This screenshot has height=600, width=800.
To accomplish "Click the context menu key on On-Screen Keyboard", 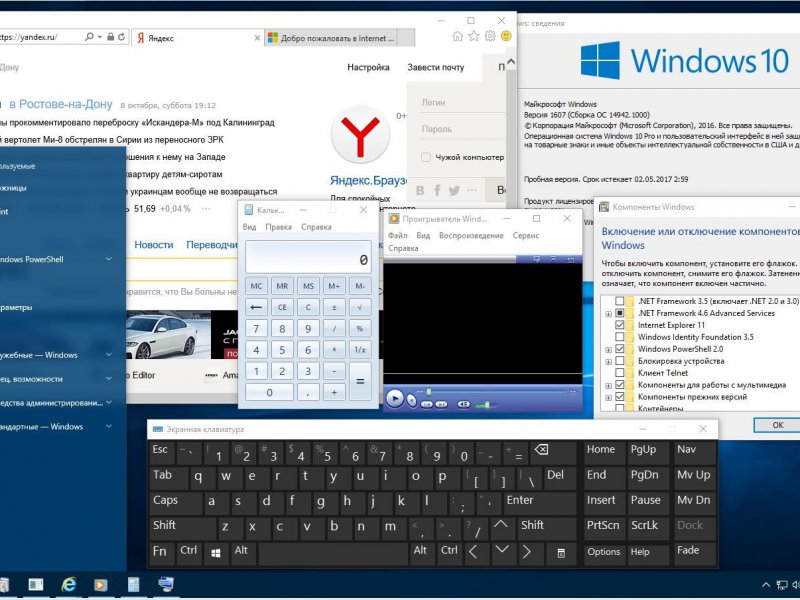I will pyautogui.click(x=561, y=553).
